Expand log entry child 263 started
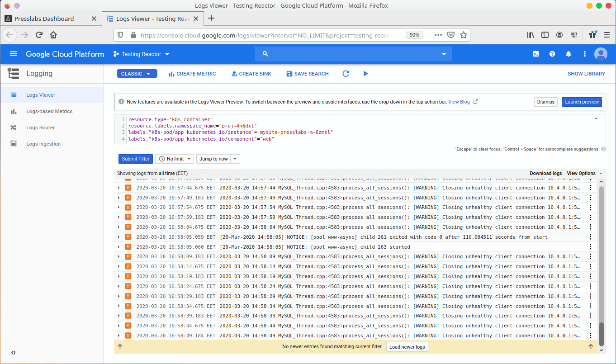Screen dimensions: 616x364 point(119,247)
